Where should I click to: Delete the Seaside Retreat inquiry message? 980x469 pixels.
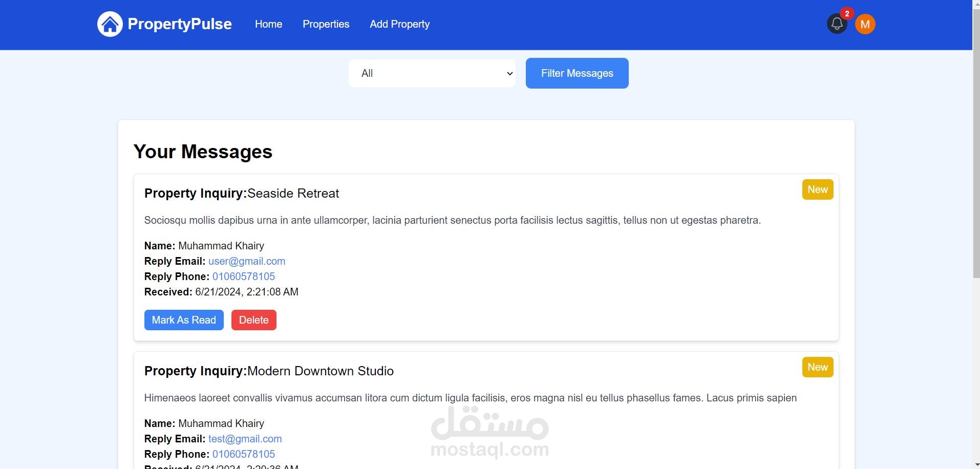(x=254, y=320)
